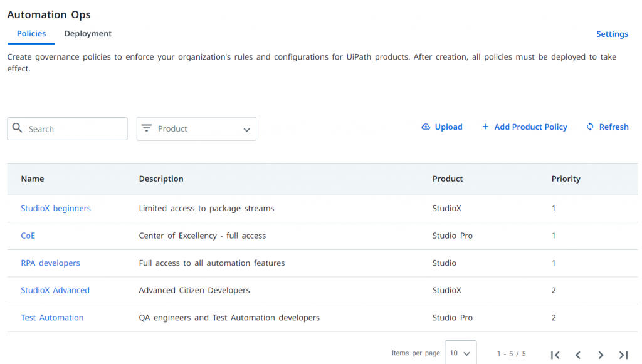Click the filter icon in Product dropdown
The height and width of the screenshot is (364, 642).
point(147,128)
